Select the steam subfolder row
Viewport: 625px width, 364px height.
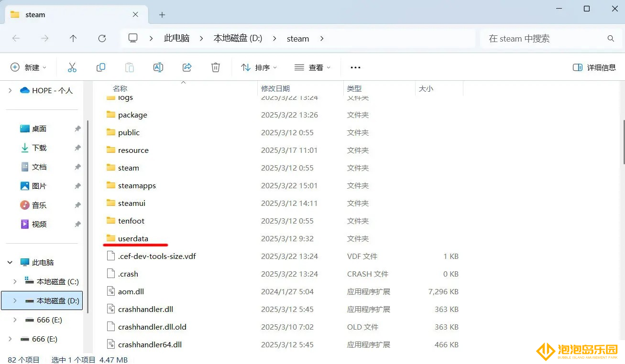(x=282, y=168)
